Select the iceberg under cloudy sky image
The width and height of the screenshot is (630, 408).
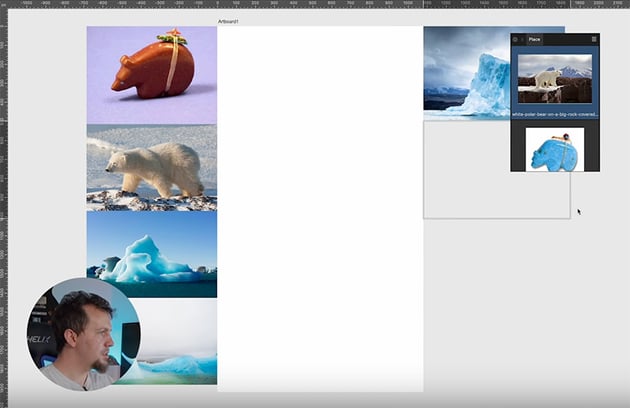[467, 73]
